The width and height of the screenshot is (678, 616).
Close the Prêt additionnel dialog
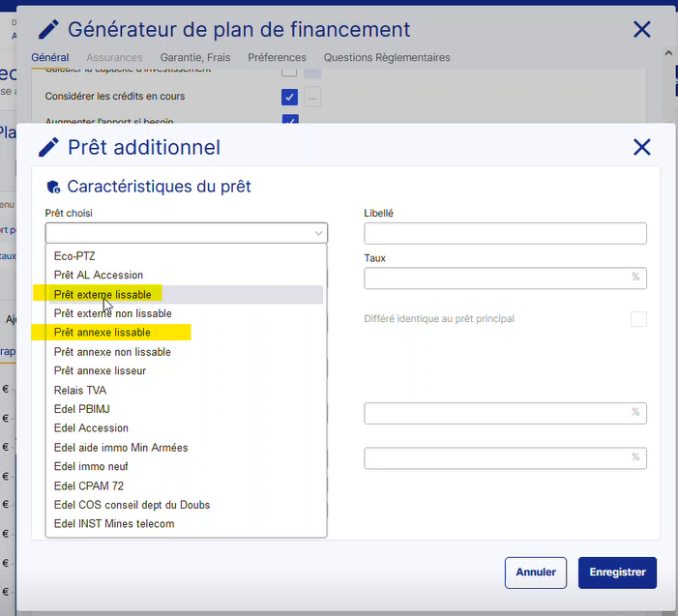click(641, 147)
